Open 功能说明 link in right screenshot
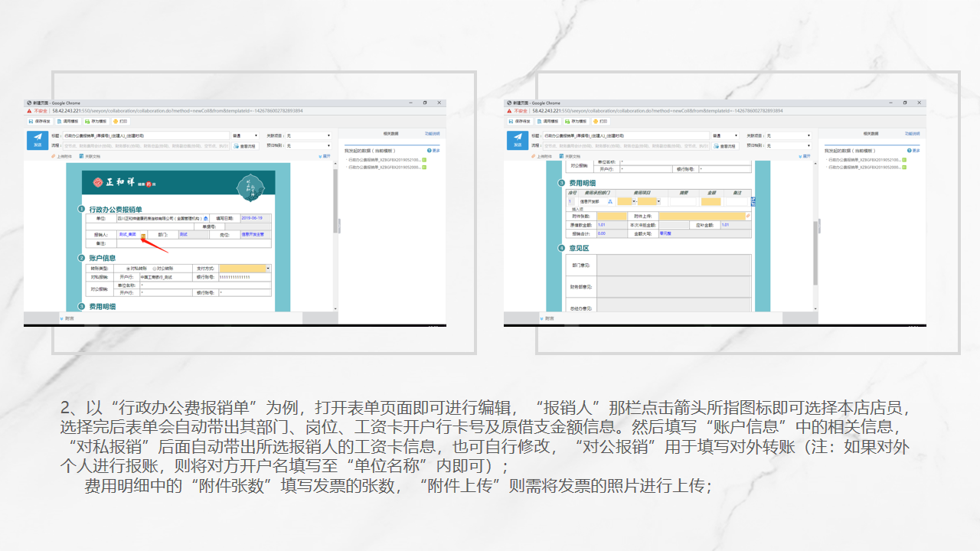Image resolution: width=980 pixels, height=551 pixels. [x=912, y=134]
